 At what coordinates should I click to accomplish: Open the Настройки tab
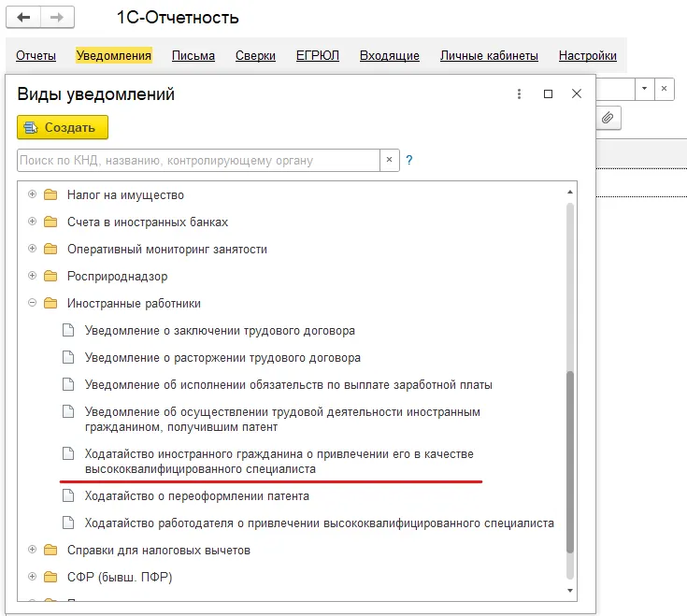[588, 56]
